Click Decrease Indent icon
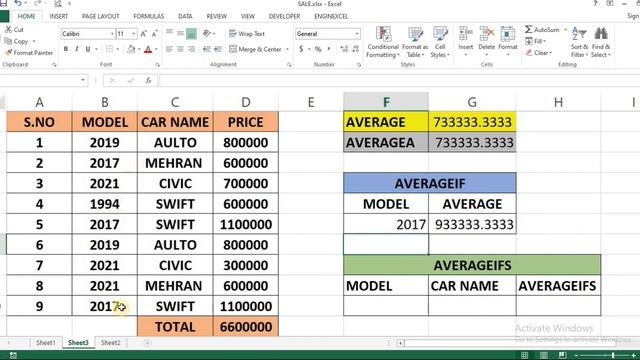 click(x=207, y=49)
